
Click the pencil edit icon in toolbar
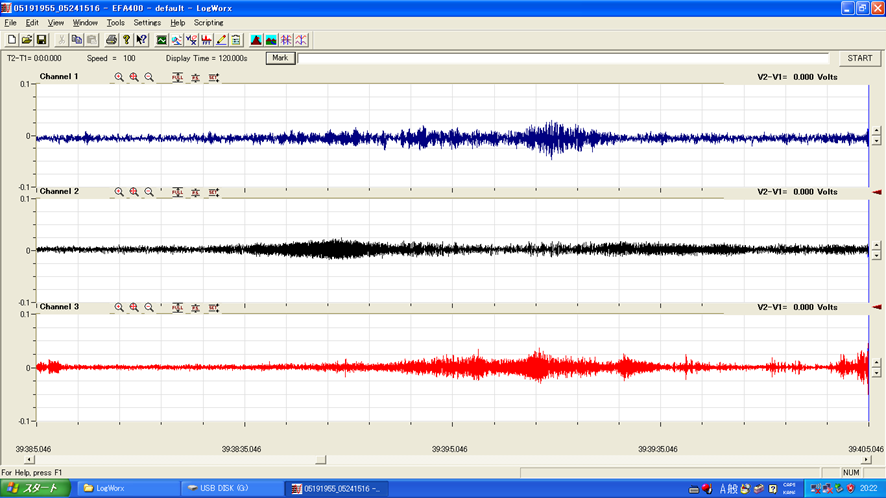point(220,40)
